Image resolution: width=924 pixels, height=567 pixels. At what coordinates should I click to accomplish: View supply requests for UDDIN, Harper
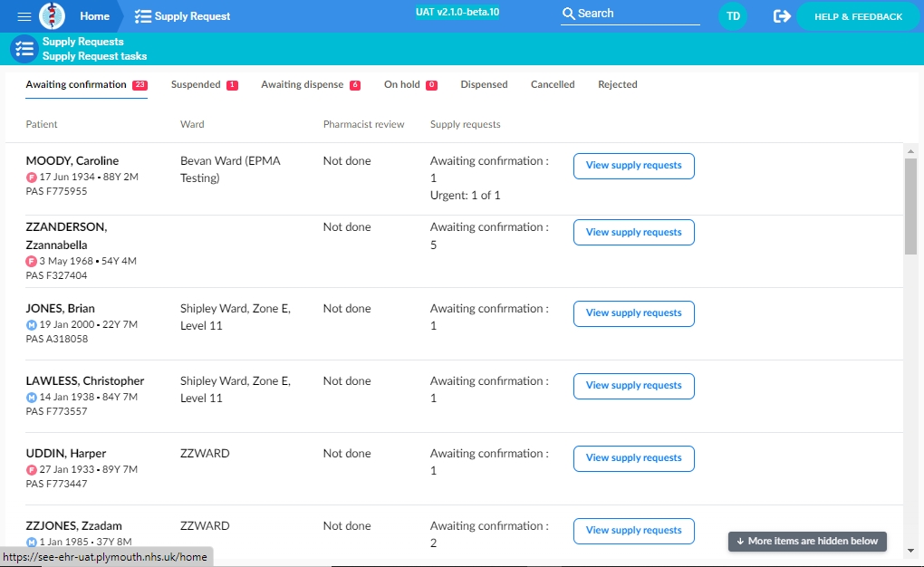pos(633,458)
